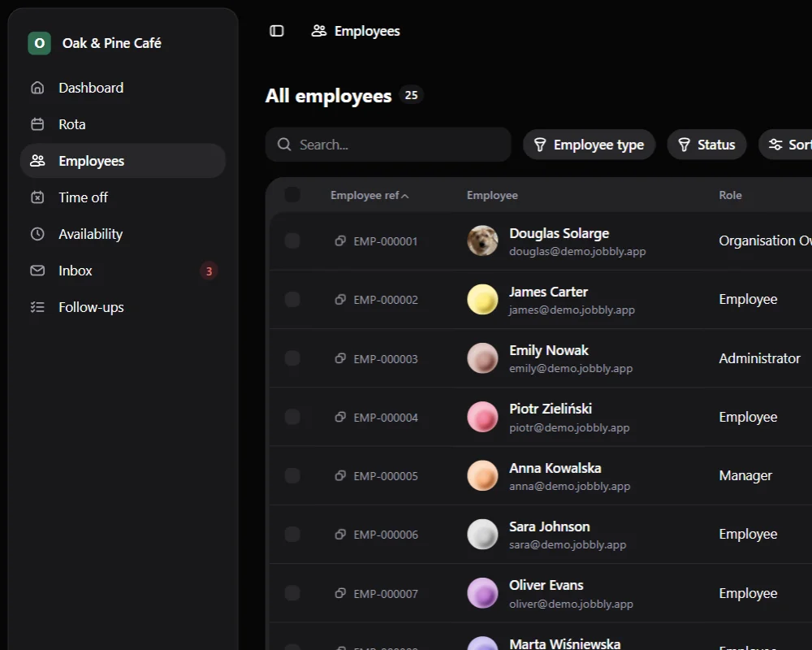Click Oliver Evans's purple avatar
The width and height of the screenshot is (812, 650).
click(482, 593)
